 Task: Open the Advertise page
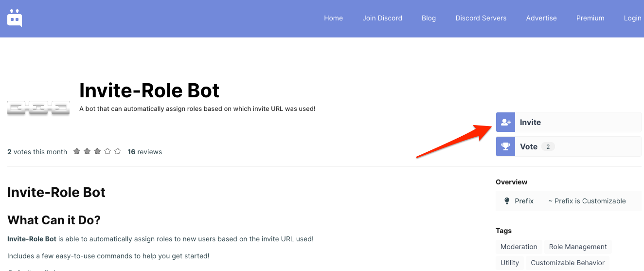pos(541,18)
